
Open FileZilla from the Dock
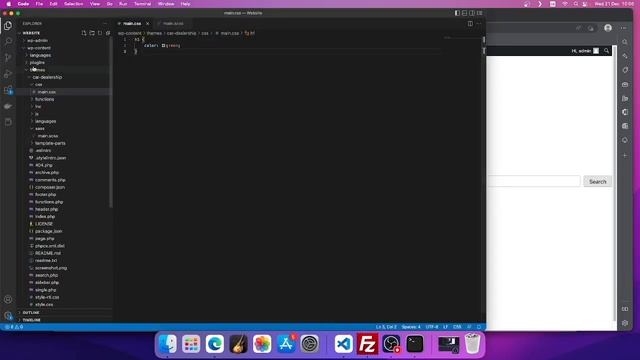[367, 344]
